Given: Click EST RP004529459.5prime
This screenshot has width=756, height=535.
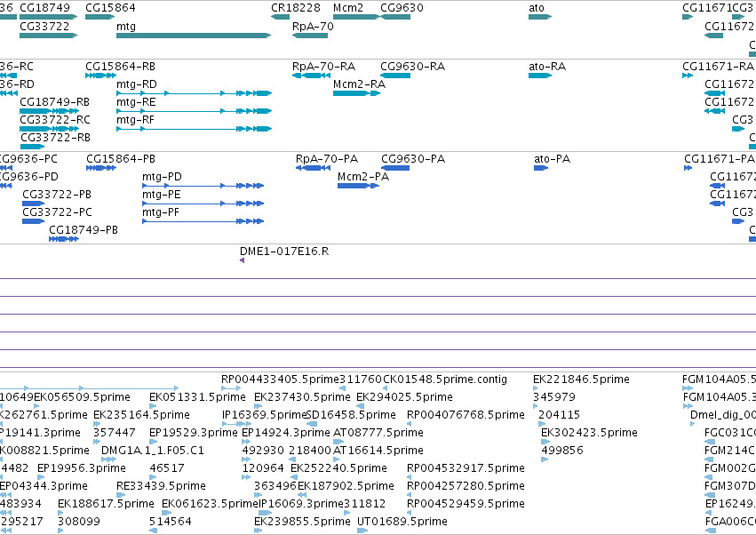Looking at the screenshot, I should pos(466,504).
